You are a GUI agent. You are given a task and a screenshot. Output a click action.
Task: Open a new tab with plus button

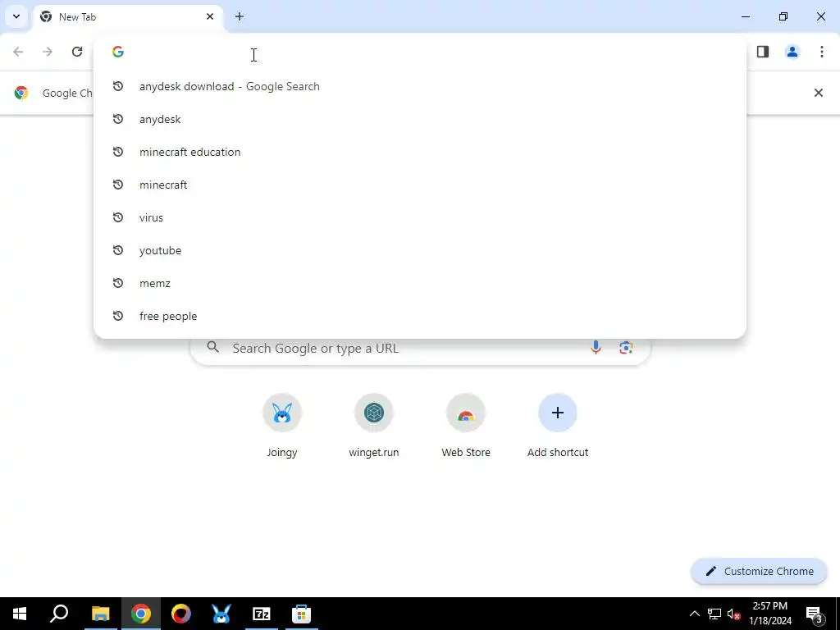[240, 16]
